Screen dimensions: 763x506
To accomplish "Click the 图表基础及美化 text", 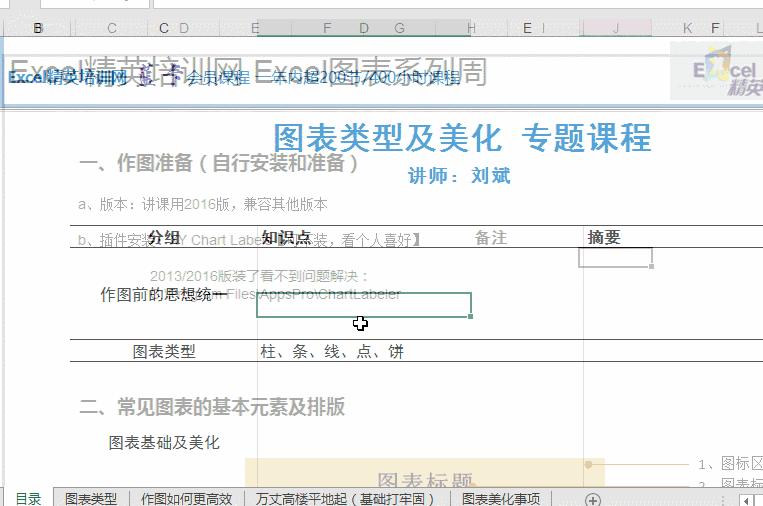I will (x=164, y=442).
